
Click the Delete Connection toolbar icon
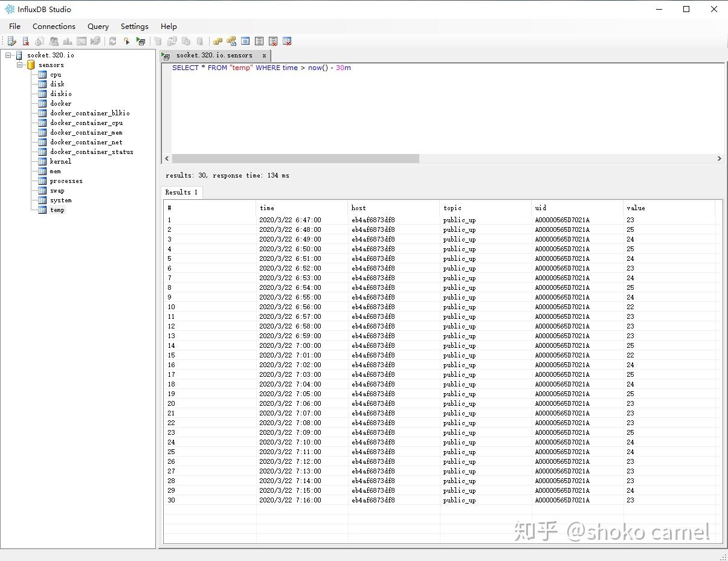pyautogui.click(x=26, y=41)
